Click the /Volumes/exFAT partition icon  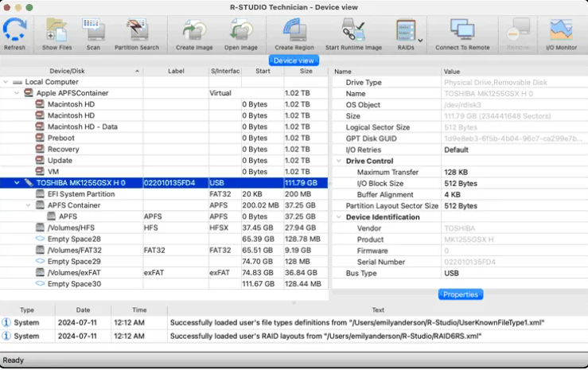(40, 273)
